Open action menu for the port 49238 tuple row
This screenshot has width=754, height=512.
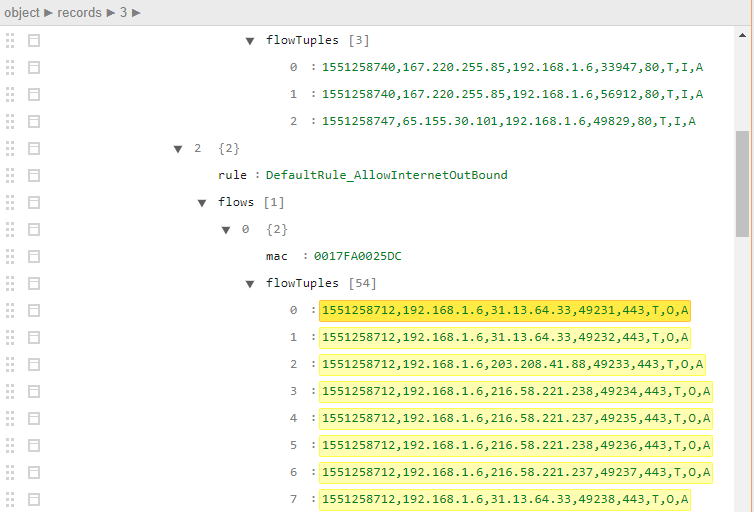34,499
